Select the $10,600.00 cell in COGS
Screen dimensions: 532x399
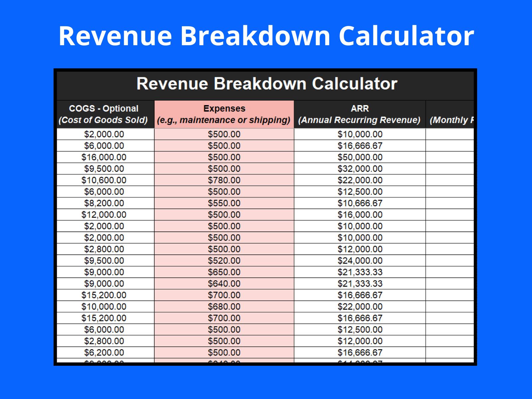coord(104,180)
